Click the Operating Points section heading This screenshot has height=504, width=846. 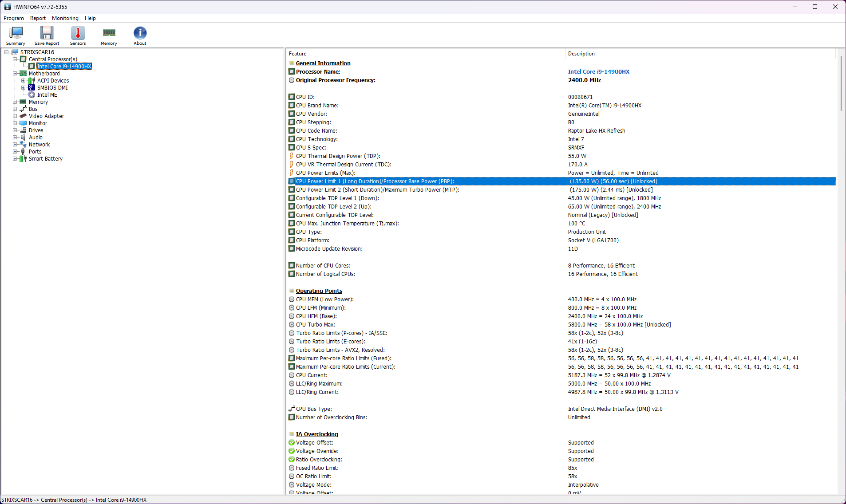pos(319,291)
